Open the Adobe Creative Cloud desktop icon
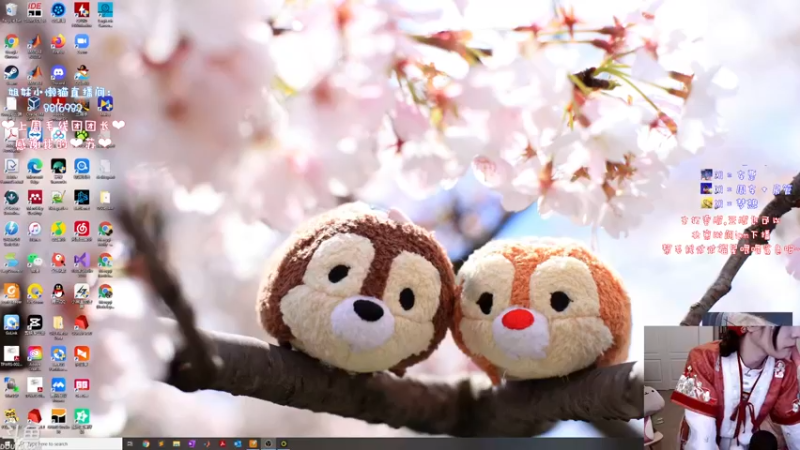Image resolution: width=800 pixels, height=450 pixels. pos(34,354)
